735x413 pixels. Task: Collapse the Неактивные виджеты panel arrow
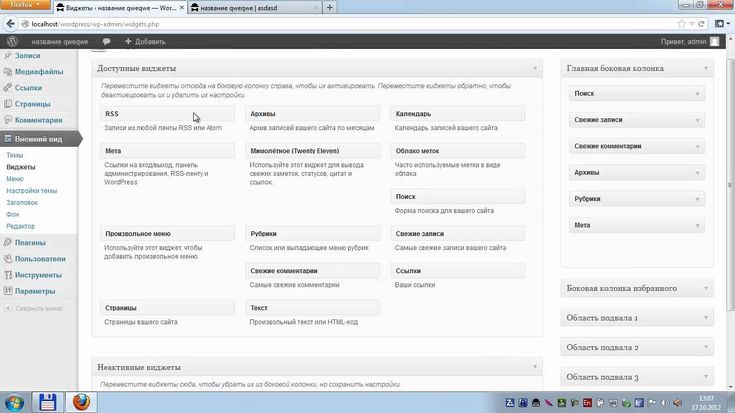pos(535,367)
